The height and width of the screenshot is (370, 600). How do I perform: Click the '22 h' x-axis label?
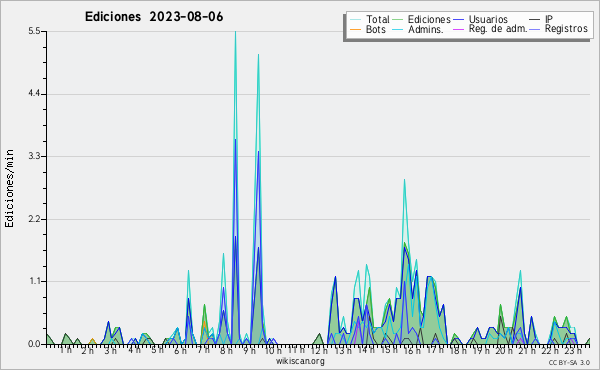[x=550, y=351]
